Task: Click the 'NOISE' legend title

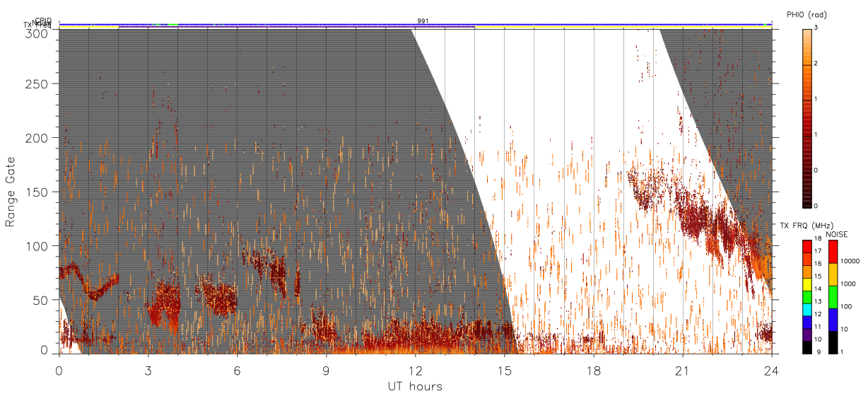Action: 837,234
